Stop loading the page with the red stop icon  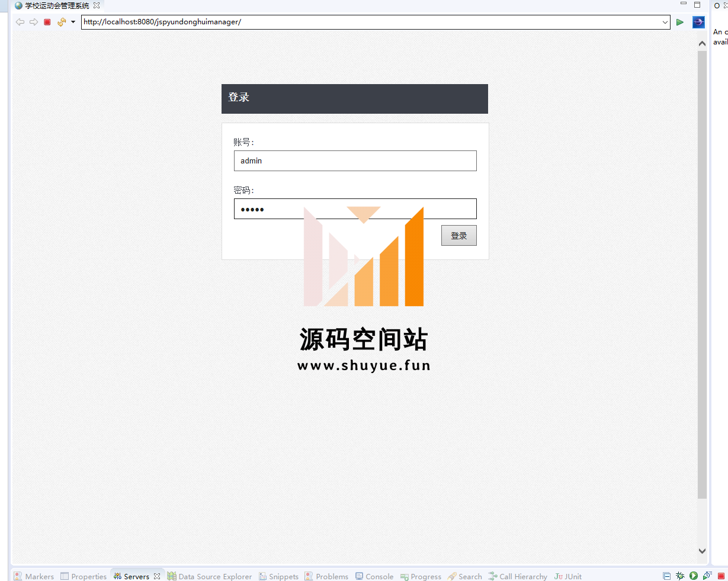(x=47, y=22)
